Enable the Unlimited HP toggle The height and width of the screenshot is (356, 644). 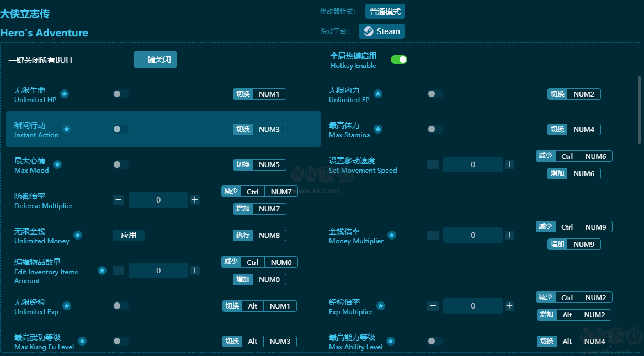point(121,94)
